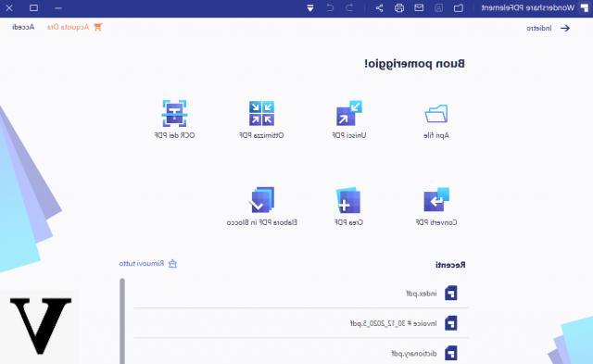593x364 pixels.
Task: Run the OCR dei PDF tool
Action: pos(174,113)
